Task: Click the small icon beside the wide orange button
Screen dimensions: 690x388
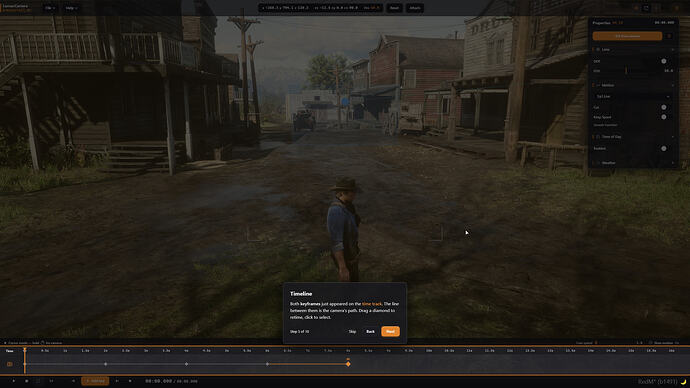Action: click(x=669, y=36)
